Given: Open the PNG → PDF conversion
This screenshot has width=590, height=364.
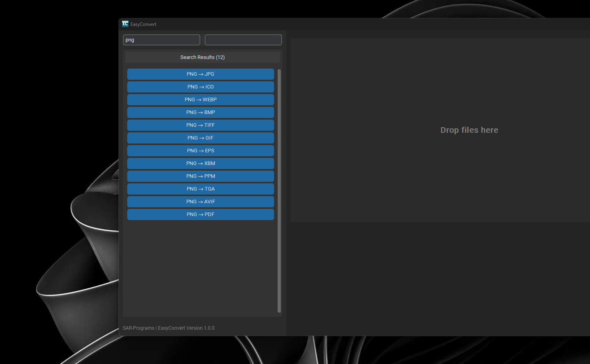Looking at the screenshot, I should [200, 214].
